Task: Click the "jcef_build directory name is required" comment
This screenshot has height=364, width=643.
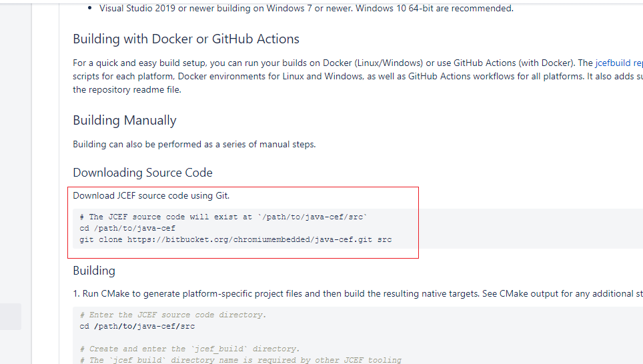Action: click(240, 360)
